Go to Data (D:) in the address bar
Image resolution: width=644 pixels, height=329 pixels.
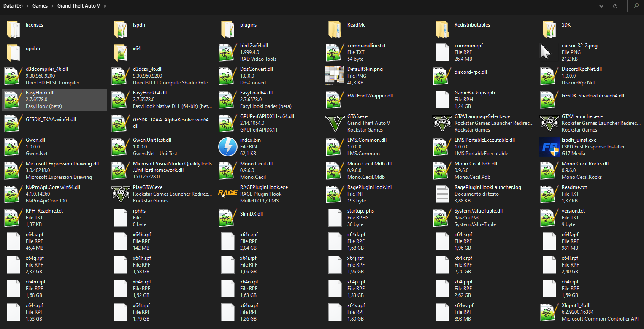(x=14, y=6)
